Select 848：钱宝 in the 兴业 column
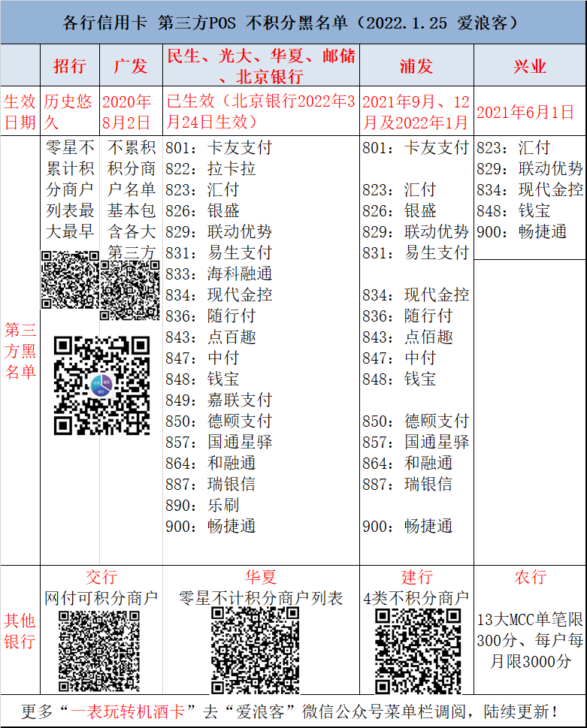The image size is (587, 728). coord(513,211)
